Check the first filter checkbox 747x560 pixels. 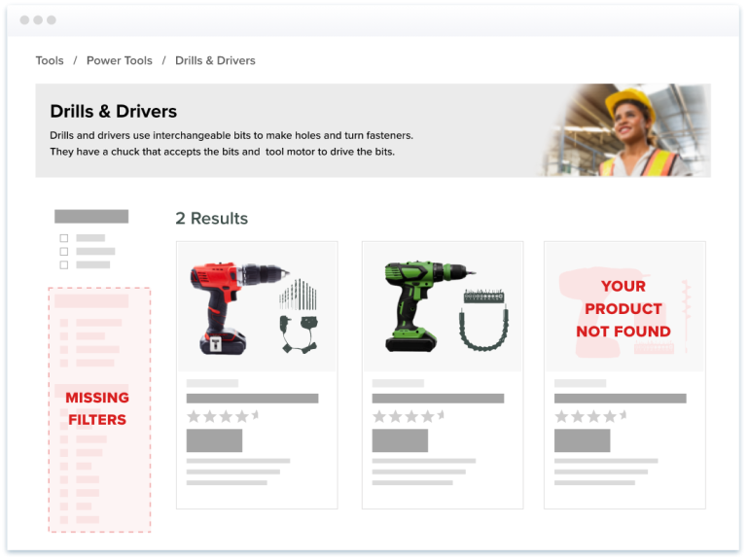coord(64,238)
